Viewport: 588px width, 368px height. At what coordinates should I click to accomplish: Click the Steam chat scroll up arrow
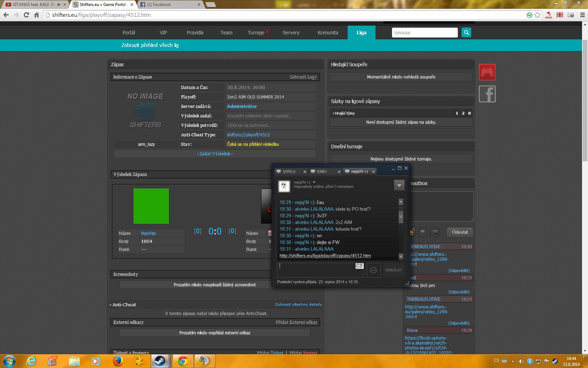(401, 202)
